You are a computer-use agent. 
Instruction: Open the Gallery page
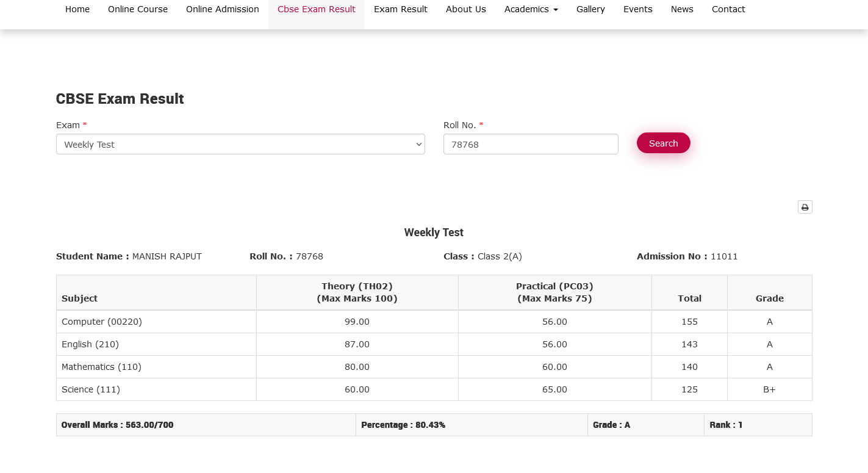click(590, 9)
